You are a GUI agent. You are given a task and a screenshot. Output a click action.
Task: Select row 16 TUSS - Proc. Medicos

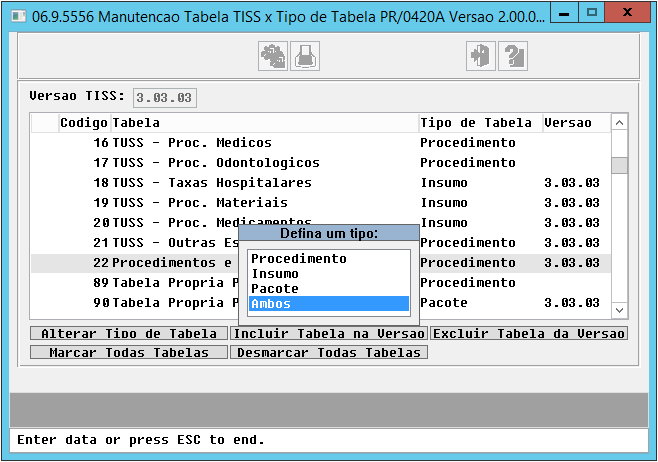click(321, 143)
